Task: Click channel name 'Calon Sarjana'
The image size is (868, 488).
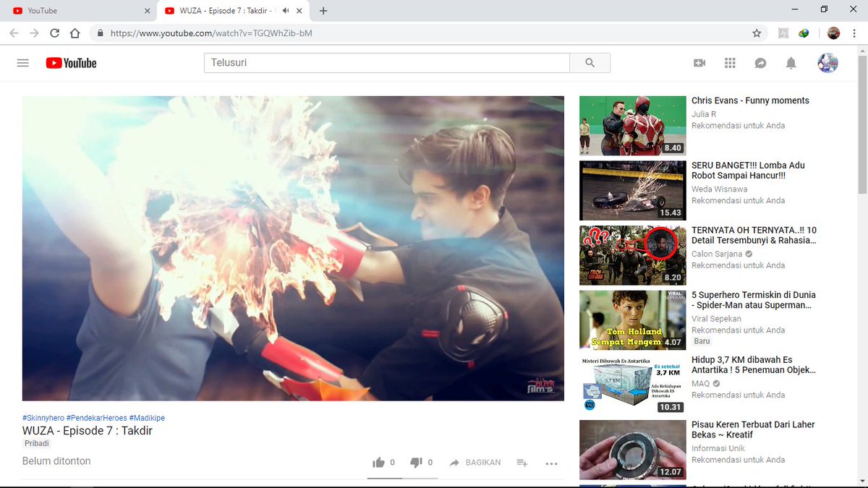Action: point(717,254)
